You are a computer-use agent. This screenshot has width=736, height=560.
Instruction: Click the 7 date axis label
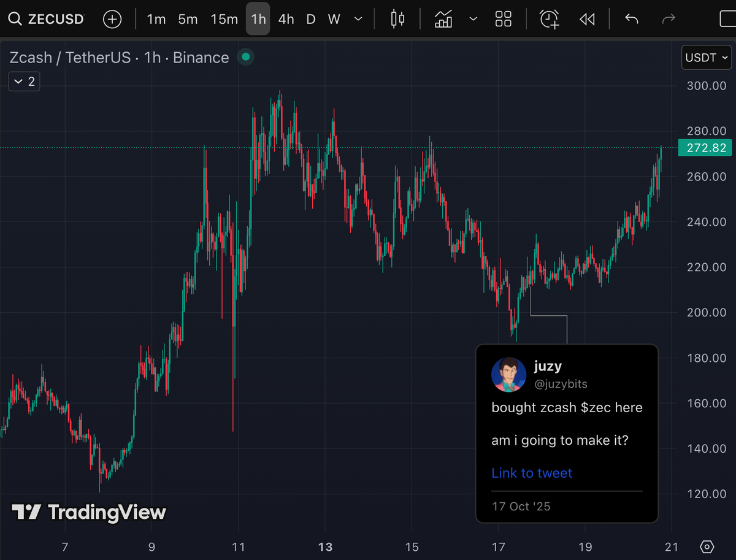pyautogui.click(x=65, y=547)
